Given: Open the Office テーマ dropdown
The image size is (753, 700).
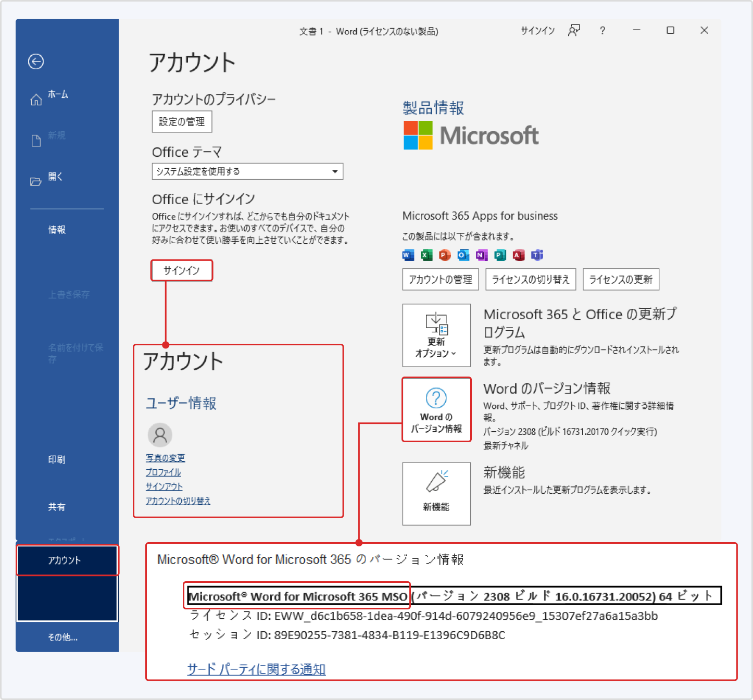Looking at the screenshot, I should [x=335, y=171].
